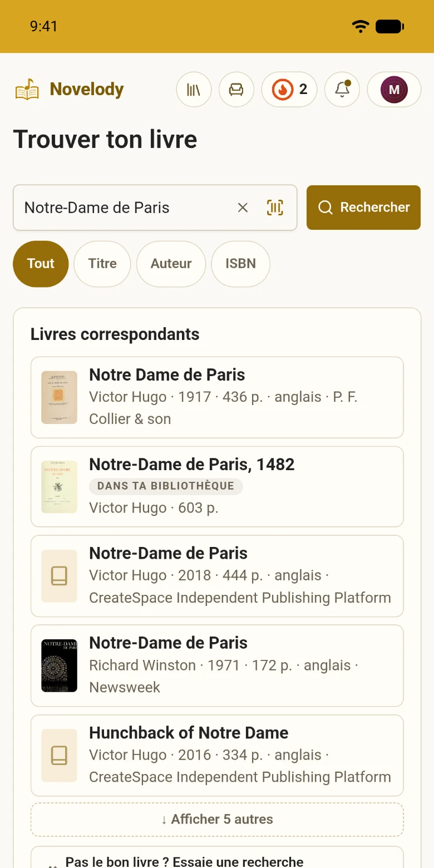Tap placeholder icon for Hunchback of Notre Dame
Viewport: 434px width, 868px height.
[x=59, y=755]
